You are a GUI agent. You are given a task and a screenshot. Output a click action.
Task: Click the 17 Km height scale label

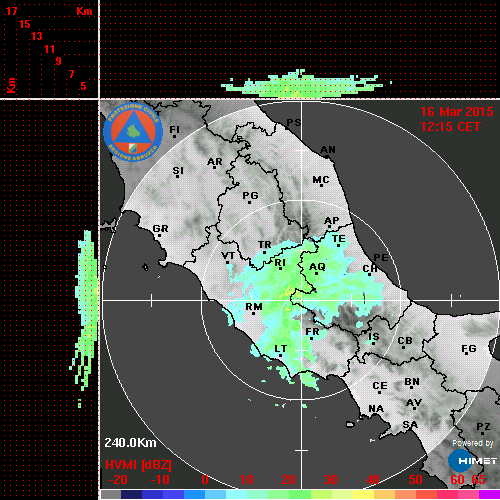pyautogui.click(x=11, y=11)
